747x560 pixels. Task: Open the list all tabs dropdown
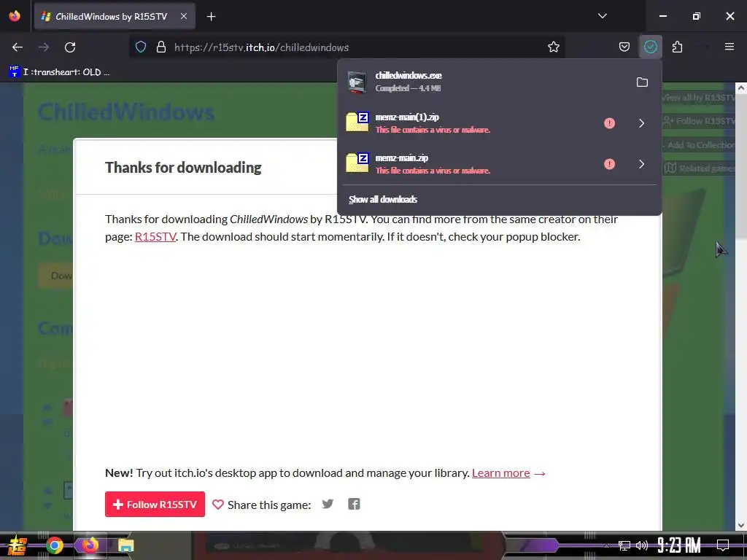602,16
